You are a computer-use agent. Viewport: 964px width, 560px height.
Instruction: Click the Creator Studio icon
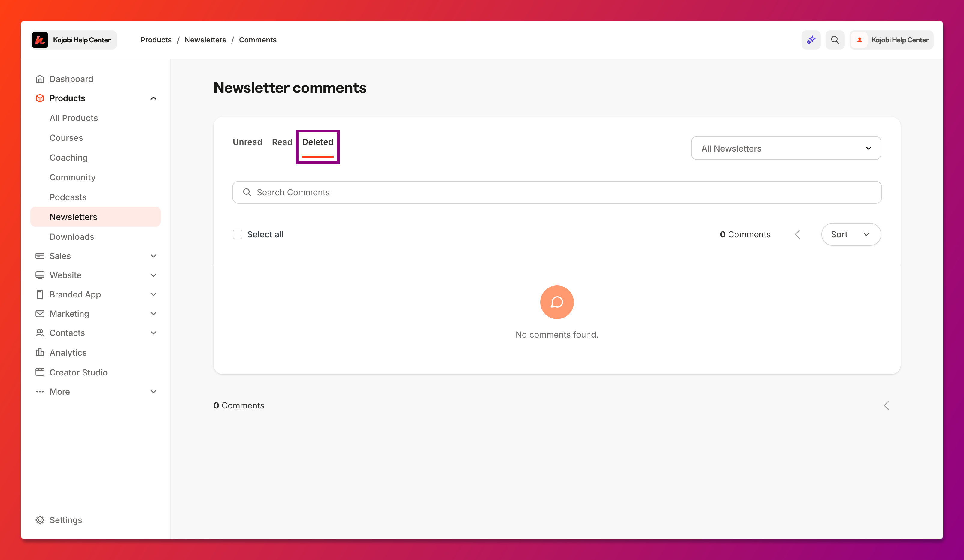point(40,372)
